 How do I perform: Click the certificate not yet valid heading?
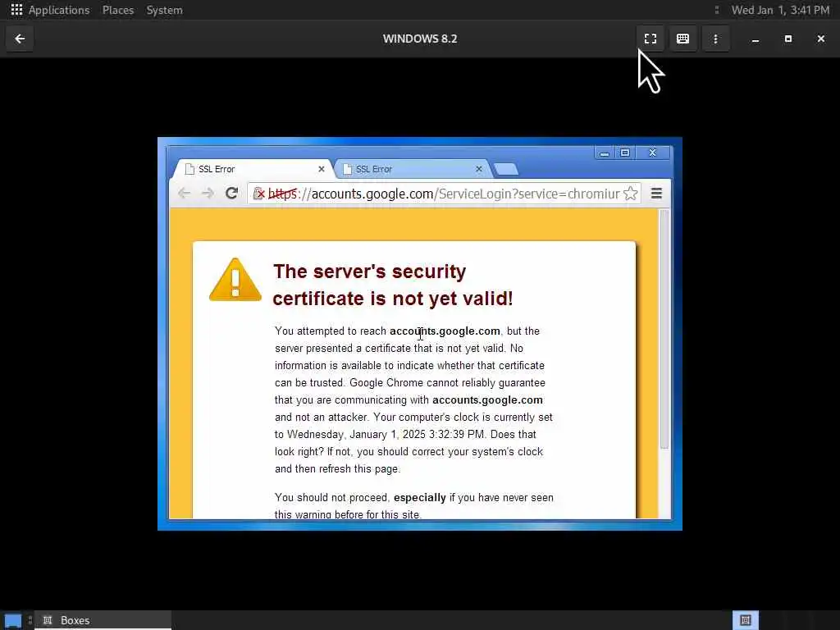pyautogui.click(x=393, y=285)
